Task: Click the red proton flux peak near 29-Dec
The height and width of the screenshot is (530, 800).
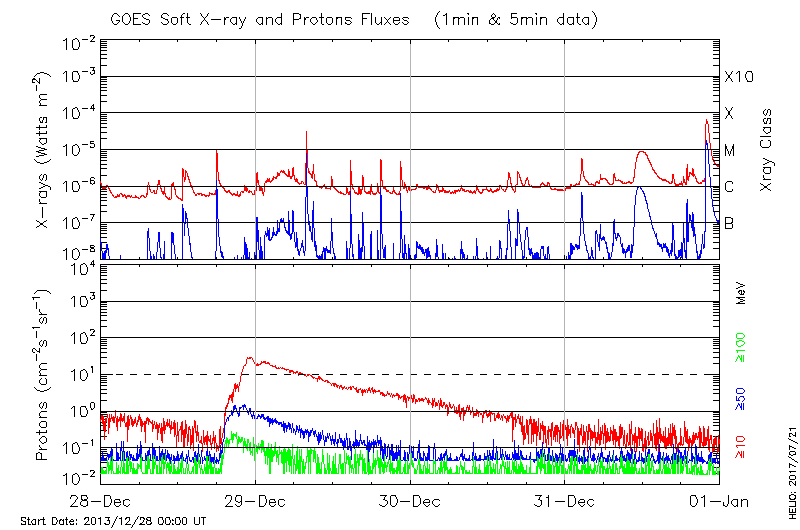Action: pyautogui.click(x=252, y=359)
